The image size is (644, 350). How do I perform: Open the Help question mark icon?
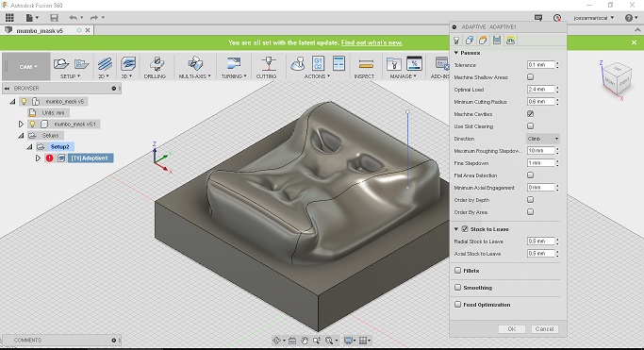coord(628,18)
